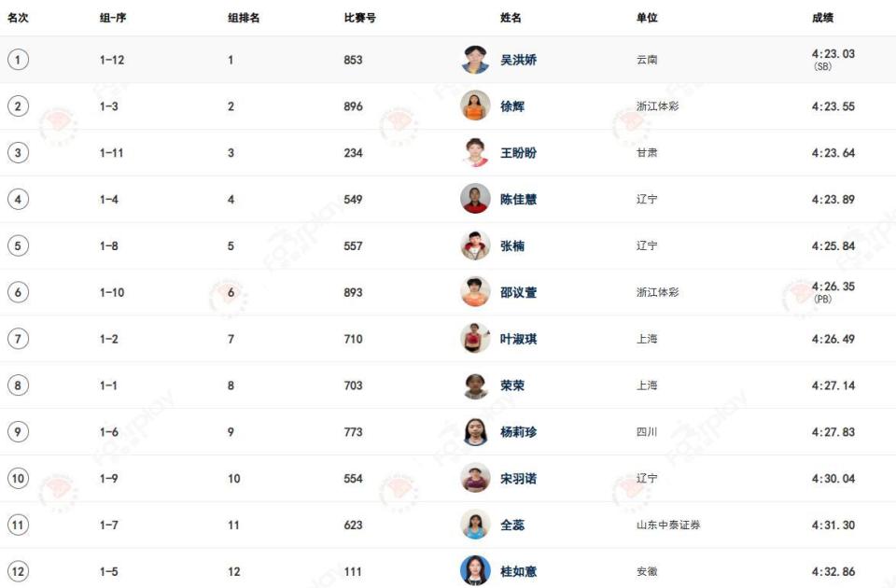Image resolution: width=896 pixels, height=588 pixels.
Task: Click the 杨莉珍 name link
Action: click(518, 432)
